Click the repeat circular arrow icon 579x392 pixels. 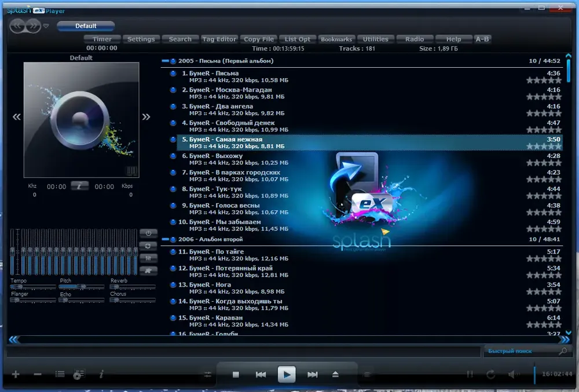[x=490, y=375]
